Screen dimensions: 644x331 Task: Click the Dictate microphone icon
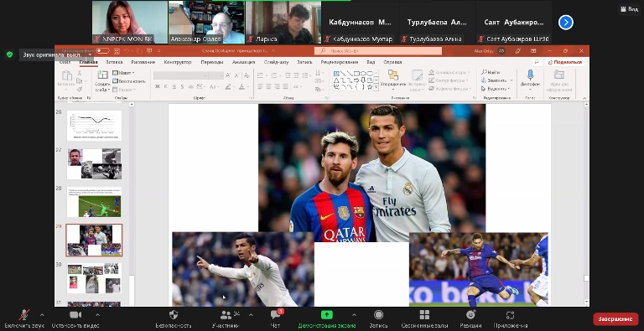click(530, 75)
